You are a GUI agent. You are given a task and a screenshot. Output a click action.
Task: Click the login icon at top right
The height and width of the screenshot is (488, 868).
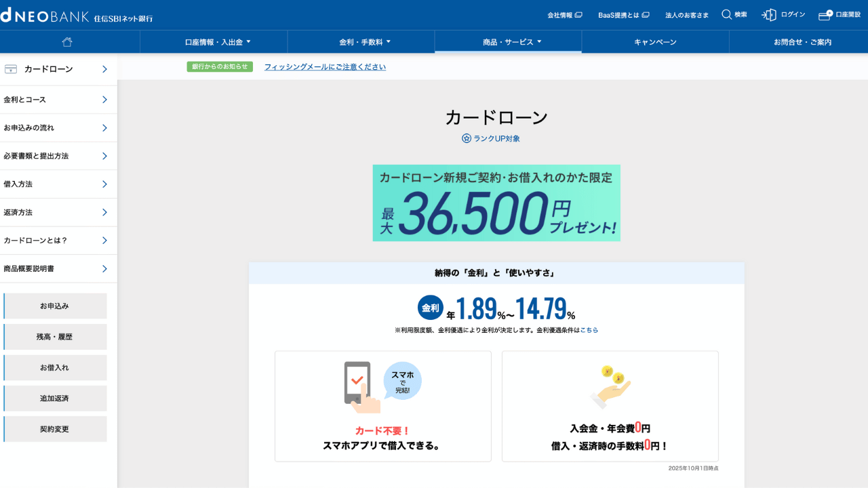pos(768,14)
